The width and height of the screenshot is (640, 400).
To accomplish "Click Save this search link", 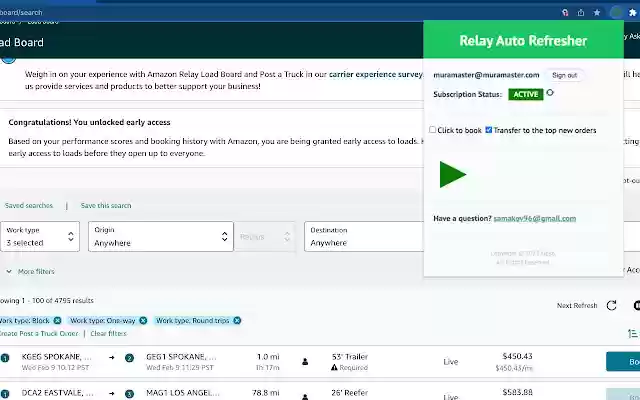I will click(106, 205).
